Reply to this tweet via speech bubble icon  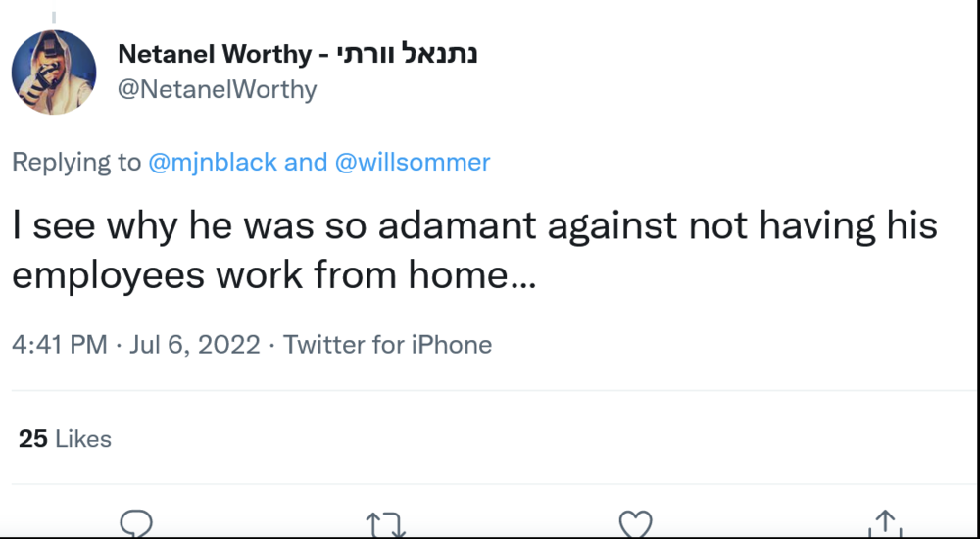[x=135, y=524]
